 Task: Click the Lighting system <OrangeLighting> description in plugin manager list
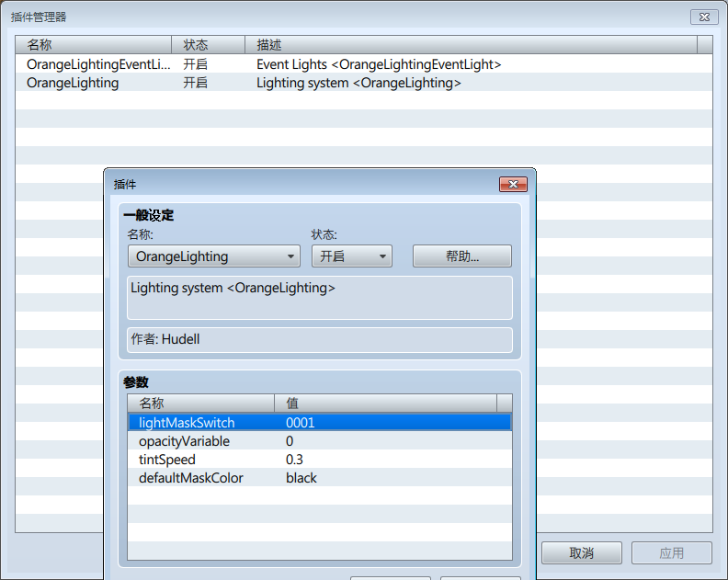pyautogui.click(x=358, y=83)
